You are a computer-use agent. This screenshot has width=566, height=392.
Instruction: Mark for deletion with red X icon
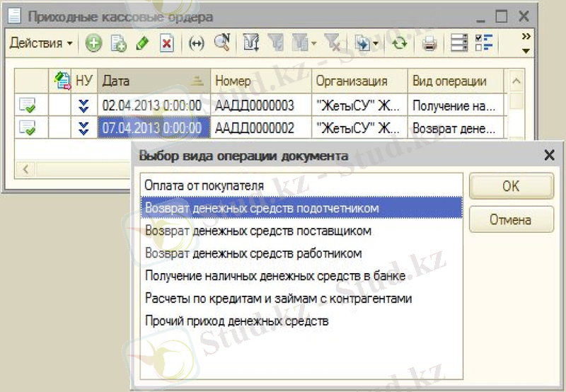point(166,44)
